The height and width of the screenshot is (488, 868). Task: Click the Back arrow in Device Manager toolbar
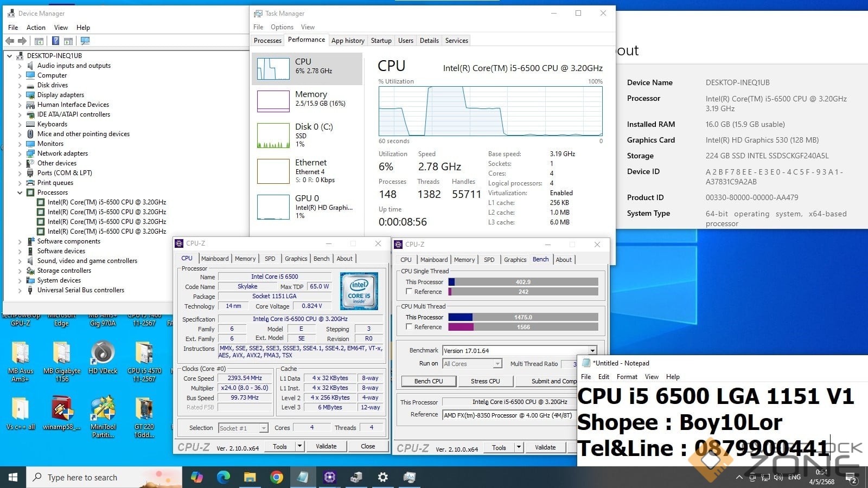point(10,41)
